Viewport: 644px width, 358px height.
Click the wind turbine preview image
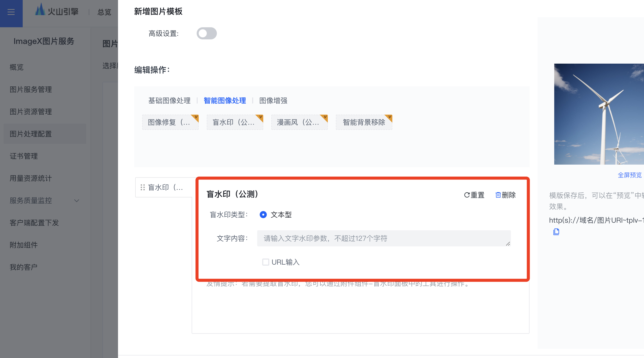click(x=599, y=114)
